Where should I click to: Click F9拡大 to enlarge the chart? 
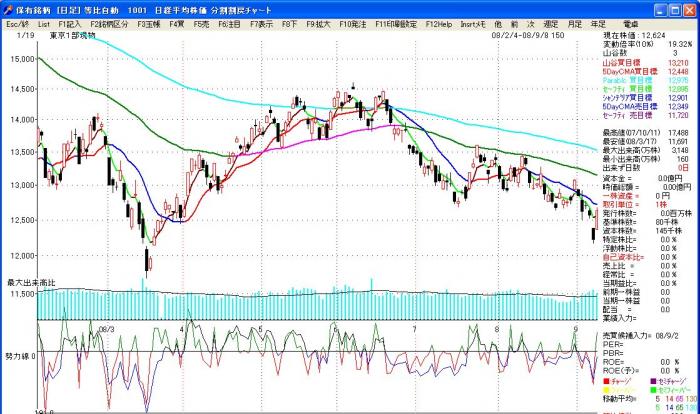(x=318, y=25)
